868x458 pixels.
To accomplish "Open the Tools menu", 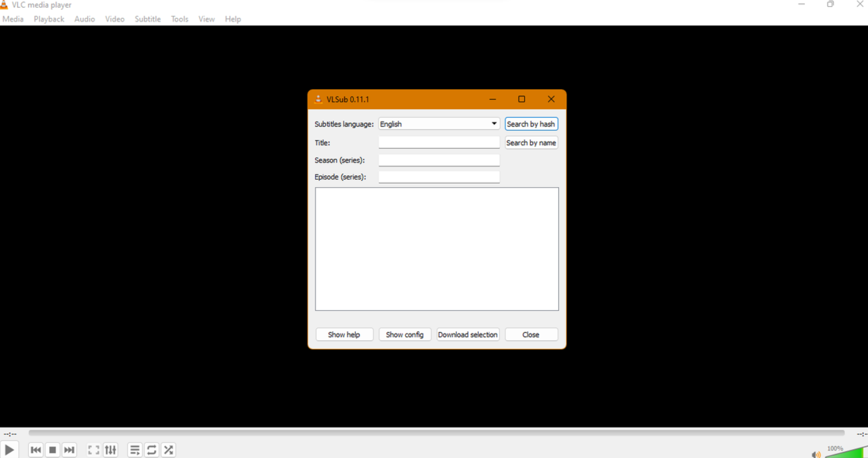I will [179, 19].
